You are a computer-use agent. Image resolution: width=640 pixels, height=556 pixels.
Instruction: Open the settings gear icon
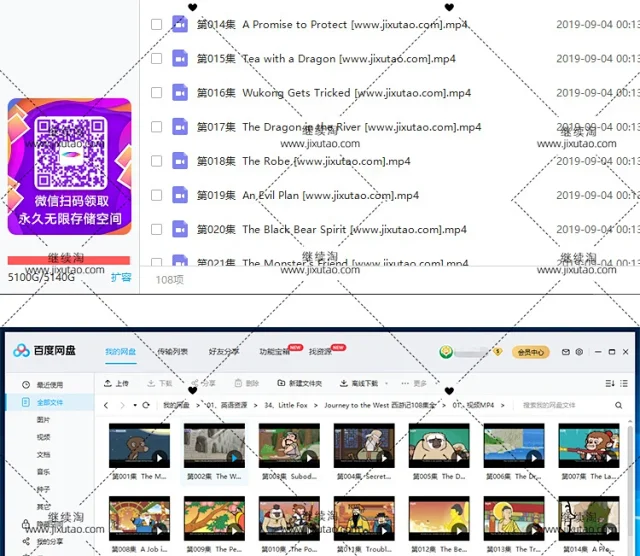[x=579, y=352]
